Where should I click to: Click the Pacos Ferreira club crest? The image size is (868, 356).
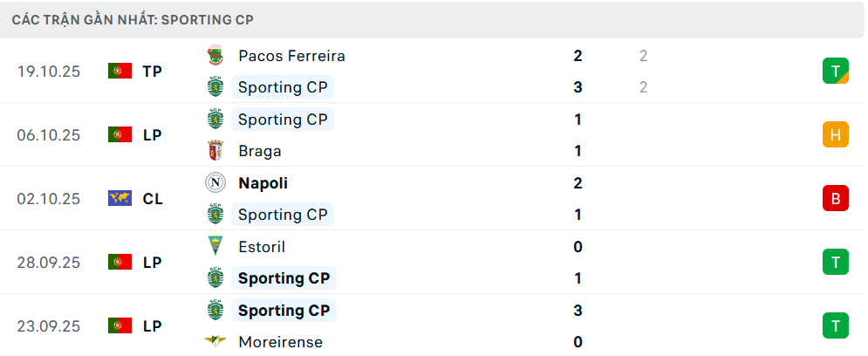pyautogui.click(x=215, y=56)
